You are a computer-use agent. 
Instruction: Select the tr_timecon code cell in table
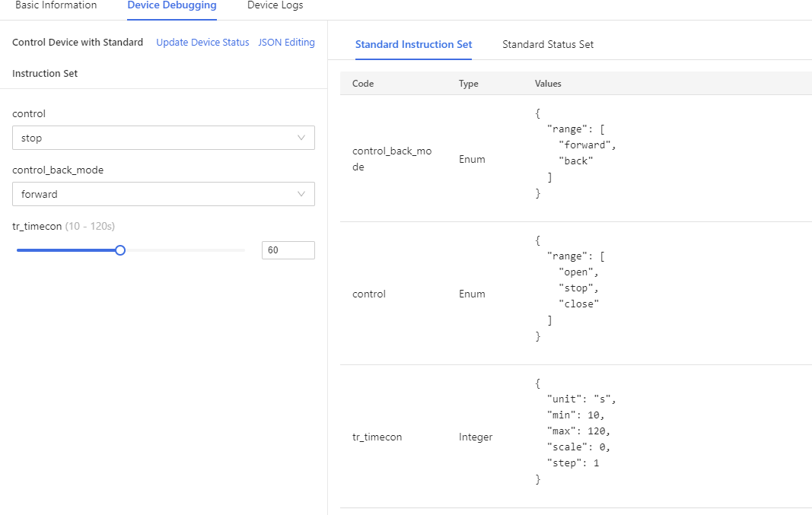click(377, 437)
